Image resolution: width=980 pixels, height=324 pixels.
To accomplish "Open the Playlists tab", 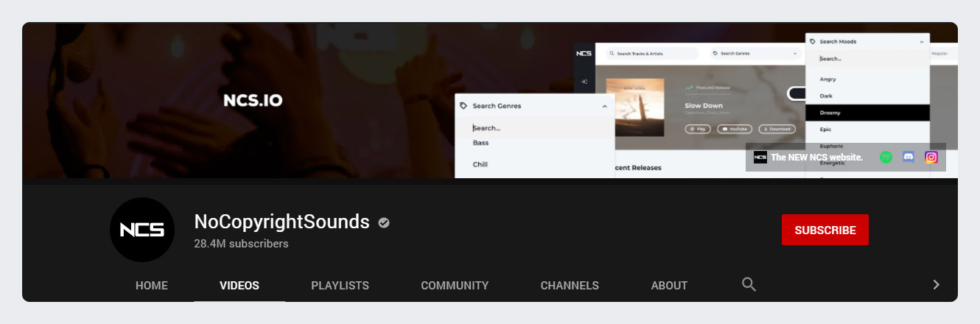I will click(340, 286).
